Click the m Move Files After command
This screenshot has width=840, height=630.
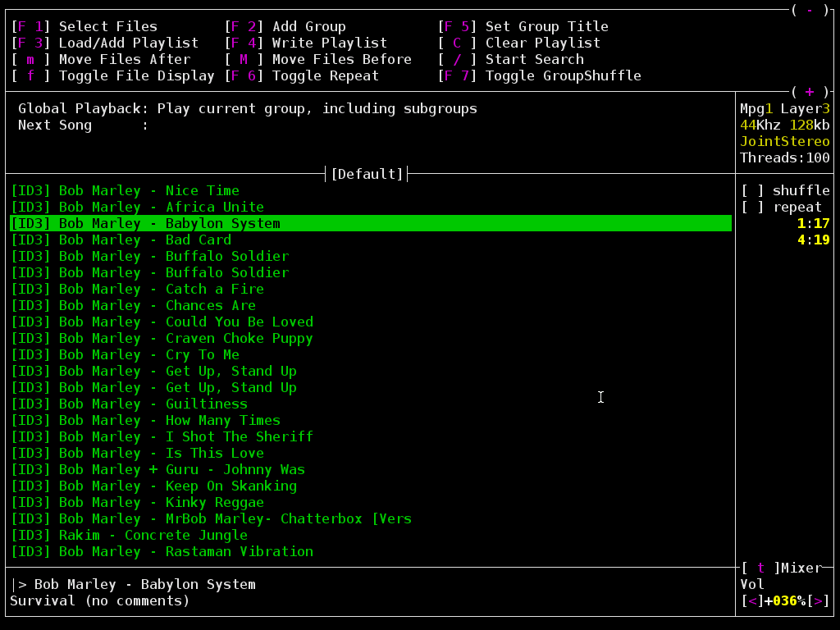[101, 59]
